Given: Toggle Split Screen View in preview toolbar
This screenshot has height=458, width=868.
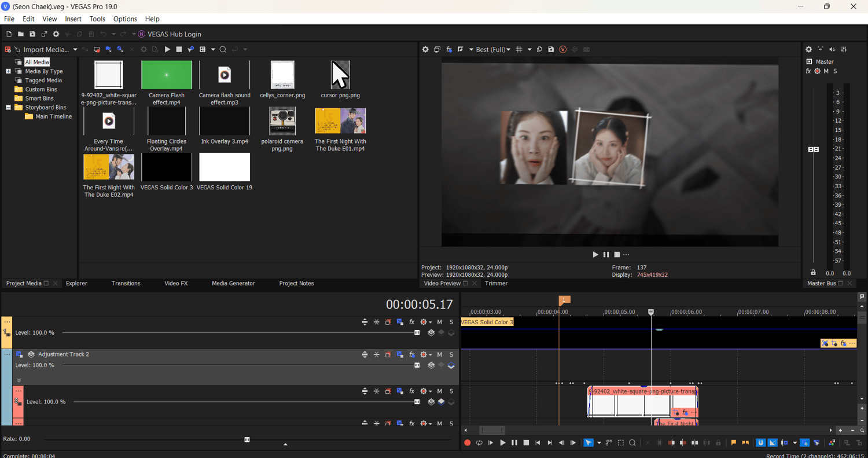Looking at the screenshot, I should [461, 50].
